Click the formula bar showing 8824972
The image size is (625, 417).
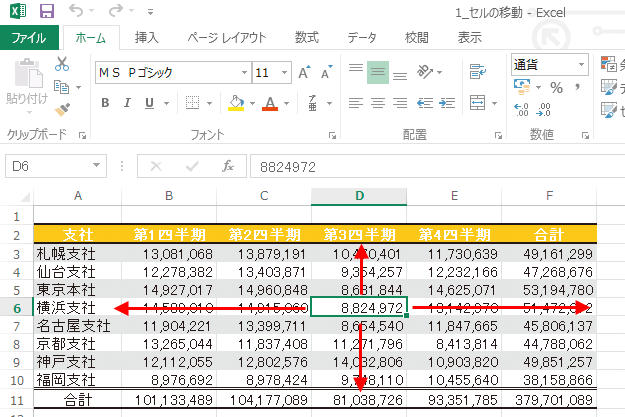437,166
